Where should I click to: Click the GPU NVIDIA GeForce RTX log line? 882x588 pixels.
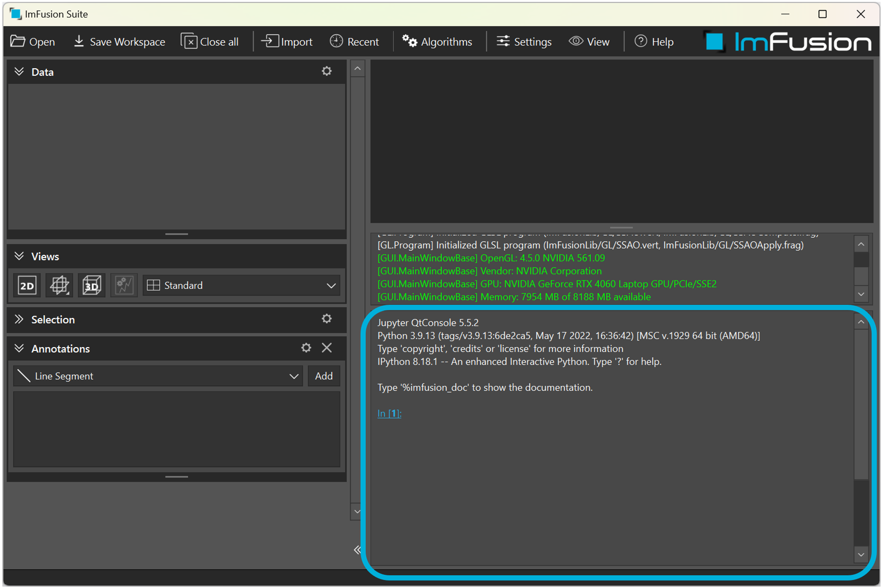pos(547,284)
